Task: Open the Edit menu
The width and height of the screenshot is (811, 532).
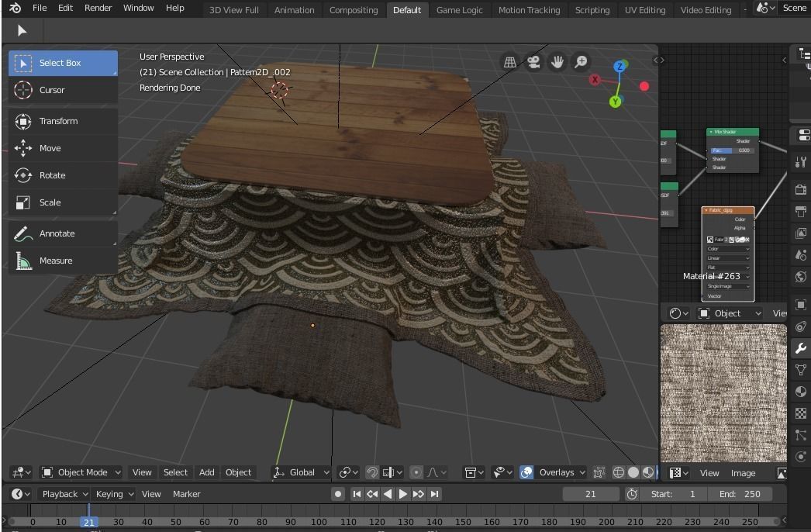Action: tap(65, 8)
